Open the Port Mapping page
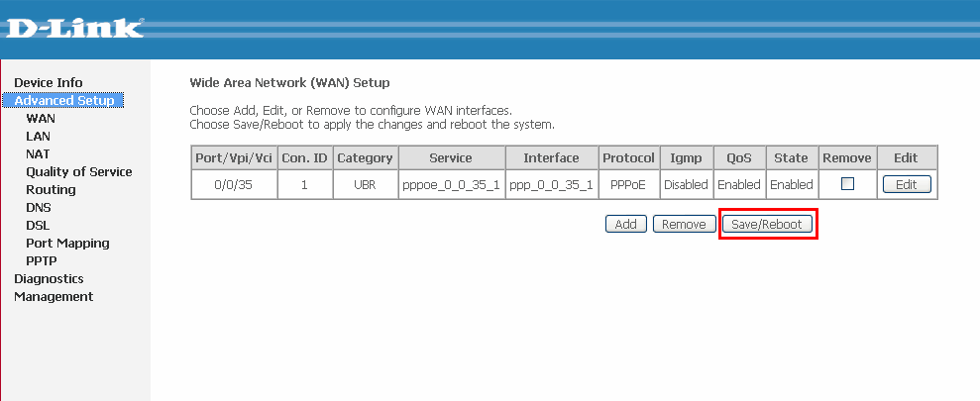Viewport: 980px width, 401px height. [67, 243]
